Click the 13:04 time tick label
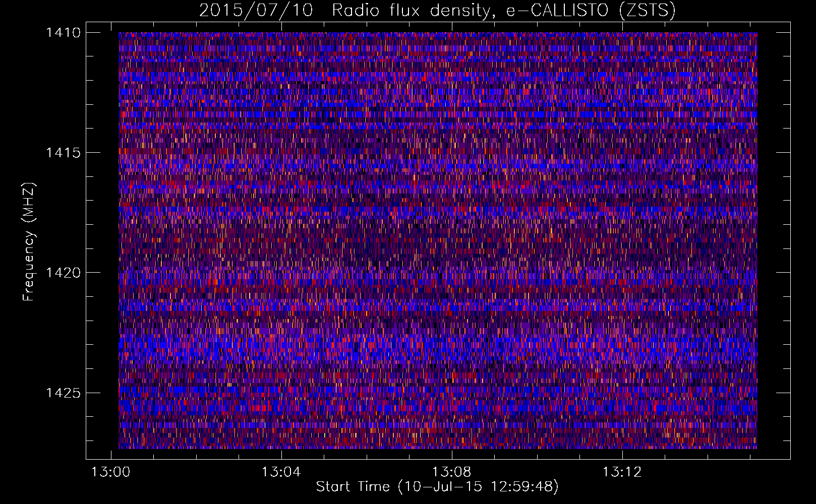The width and height of the screenshot is (816, 504). tap(281, 472)
